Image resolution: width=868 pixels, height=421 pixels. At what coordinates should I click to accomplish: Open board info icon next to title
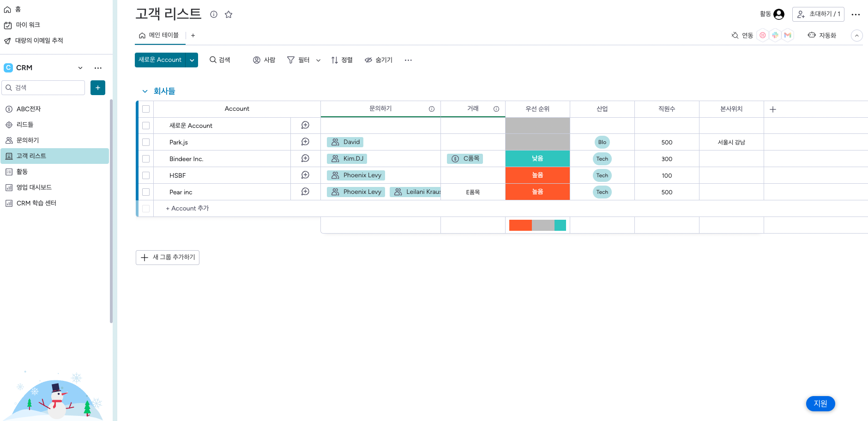(214, 14)
